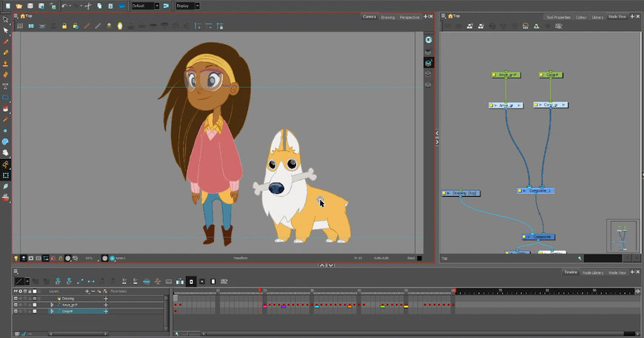Click the Delete Layer minus icon in Timeline header

click(93, 291)
